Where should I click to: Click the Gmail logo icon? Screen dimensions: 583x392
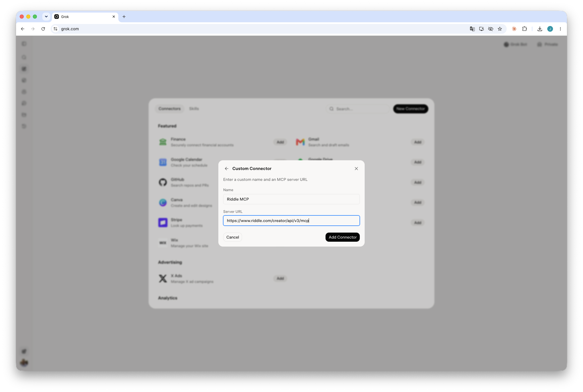coord(300,142)
